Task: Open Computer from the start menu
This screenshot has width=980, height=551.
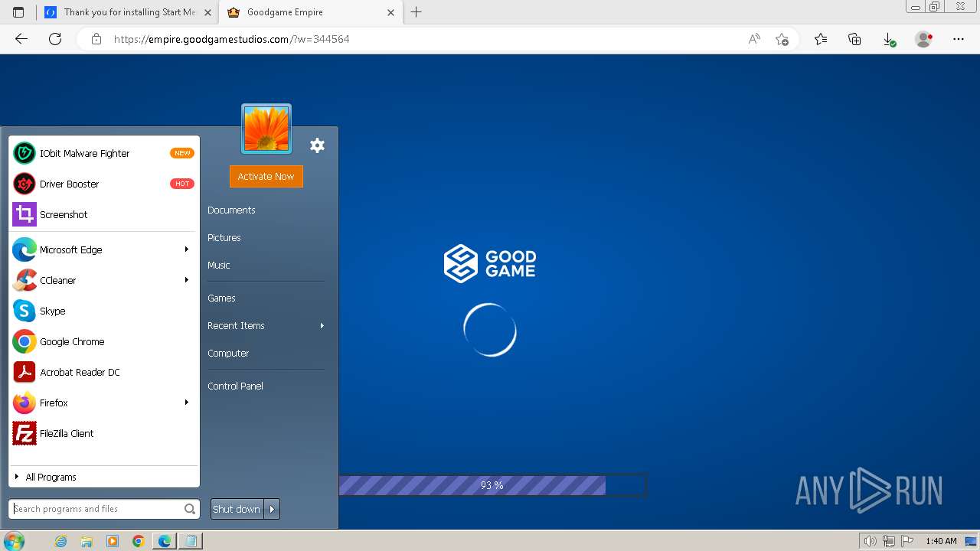Action: [x=228, y=354]
